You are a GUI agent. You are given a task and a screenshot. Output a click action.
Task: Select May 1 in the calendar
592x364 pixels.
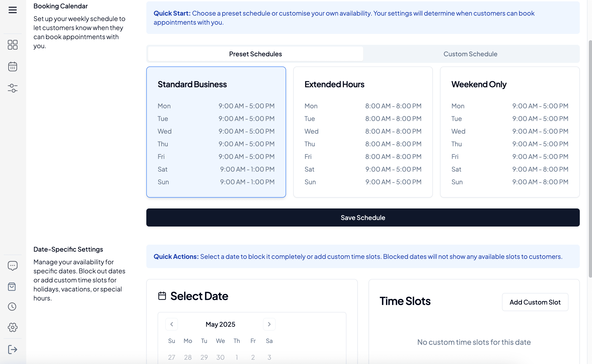(x=237, y=357)
